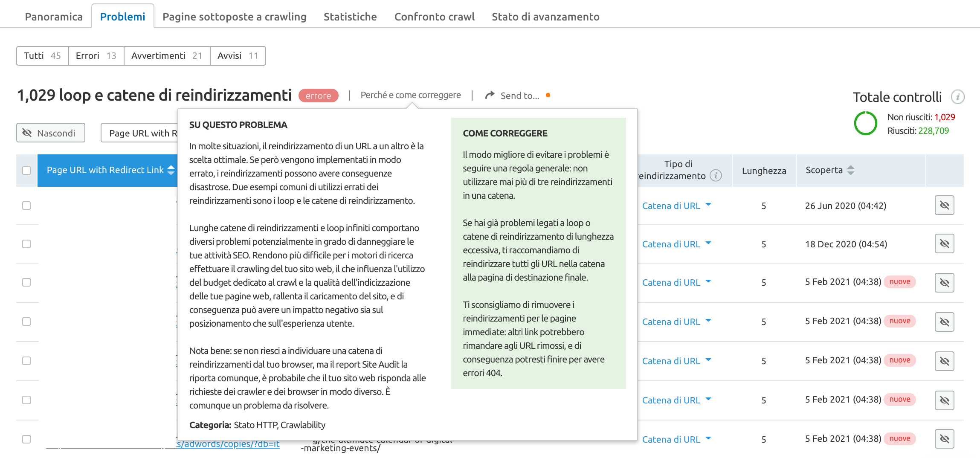This screenshot has height=458, width=980.
Task: Sort by Page URL with Redirect Link
Action: pyautogui.click(x=171, y=170)
